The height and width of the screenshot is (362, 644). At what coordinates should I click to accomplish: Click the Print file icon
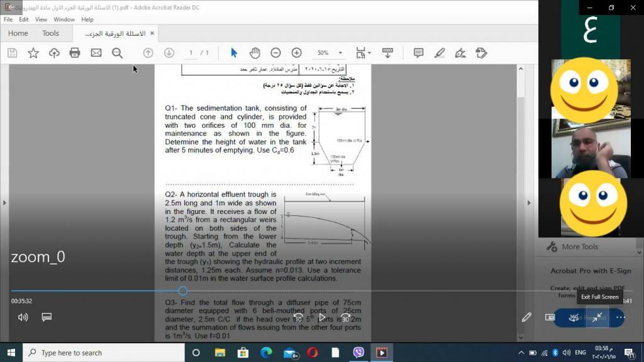point(75,53)
